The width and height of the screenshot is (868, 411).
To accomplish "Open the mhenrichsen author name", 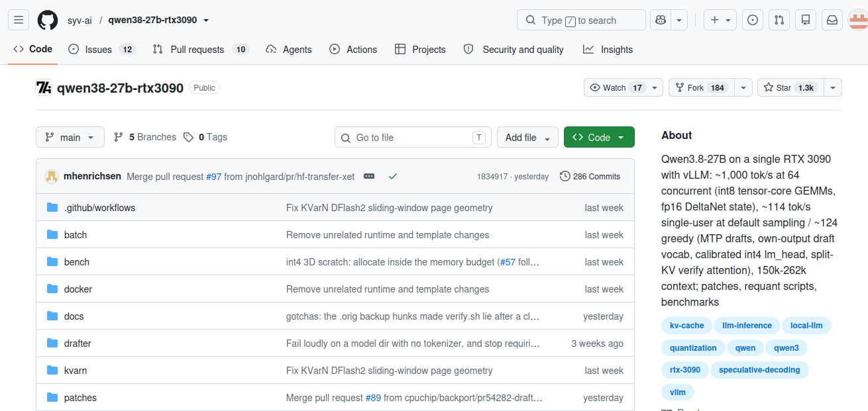I will (x=92, y=176).
